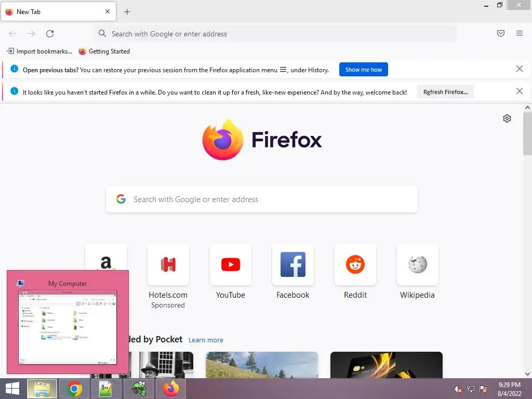Open the YouTube shortcut tile
The width and height of the screenshot is (532, 399).
(x=231, y=264)
